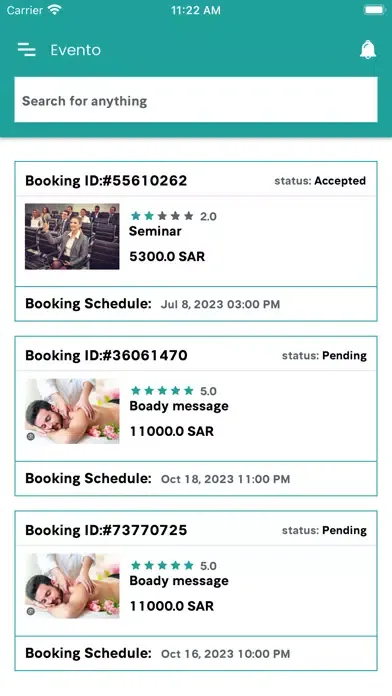The image size is (392, 696).
Task: Open massage photo in booking #73770725
Action: (72, 586)
